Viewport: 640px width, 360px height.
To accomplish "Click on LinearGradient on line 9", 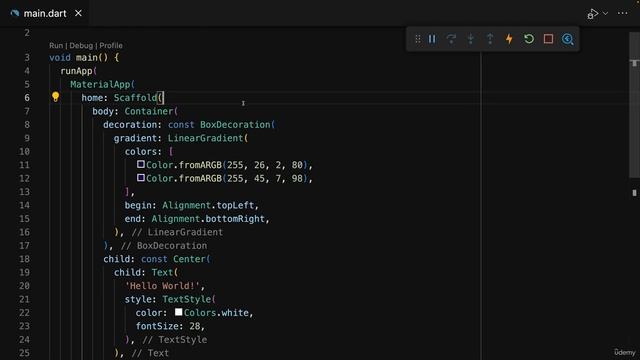I will click(x=205, y=138).
